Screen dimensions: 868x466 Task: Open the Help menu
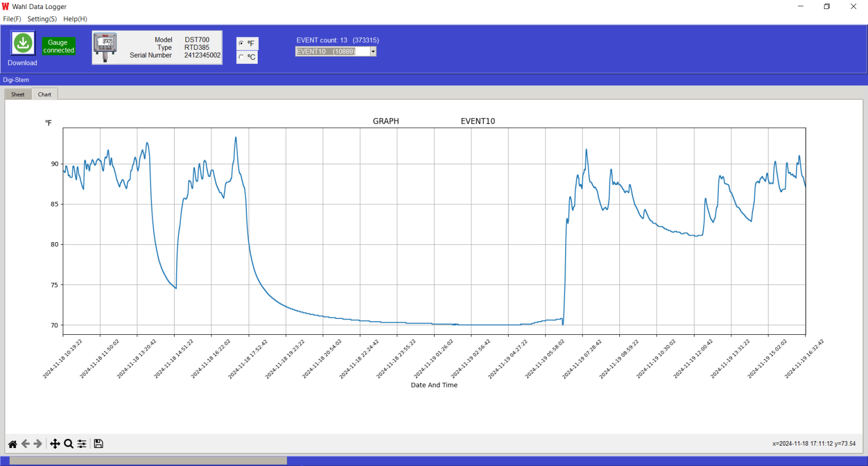point(75,19)
